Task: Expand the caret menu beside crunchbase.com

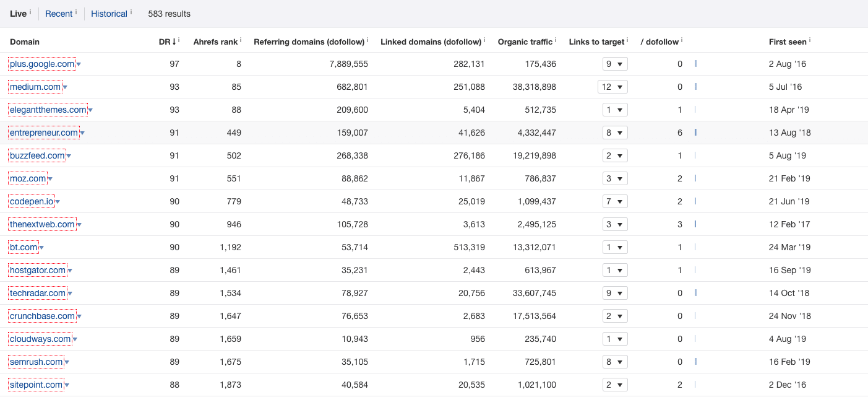Action: 79,316
